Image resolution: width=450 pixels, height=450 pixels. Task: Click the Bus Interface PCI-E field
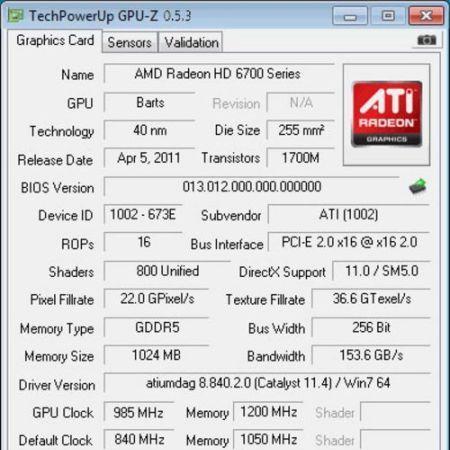point(349,242)
